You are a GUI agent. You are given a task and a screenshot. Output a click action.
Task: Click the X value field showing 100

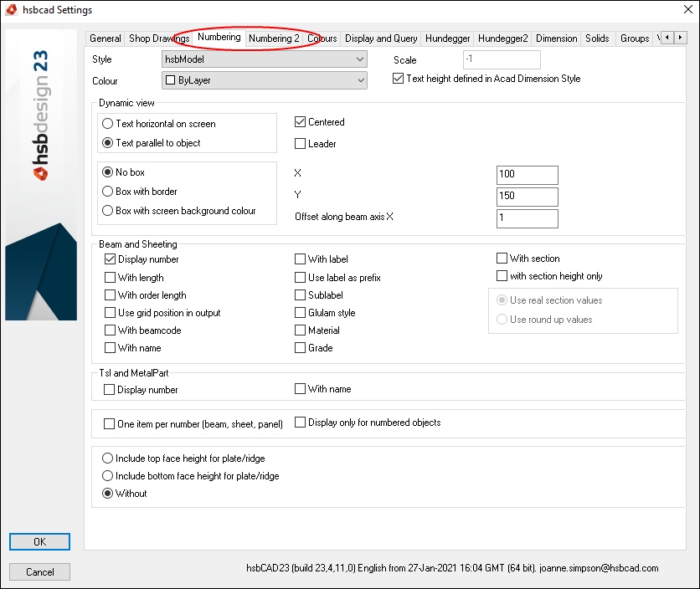[527, 175]
